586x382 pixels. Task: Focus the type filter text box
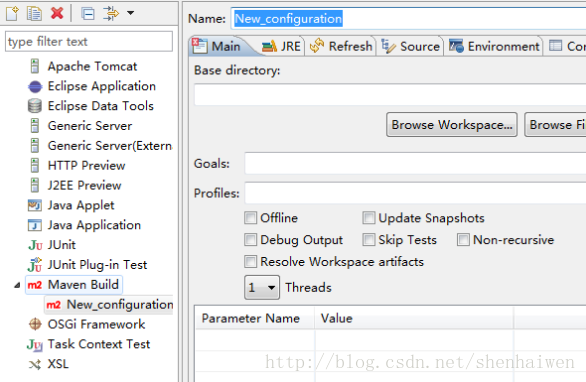pos(89,41)
